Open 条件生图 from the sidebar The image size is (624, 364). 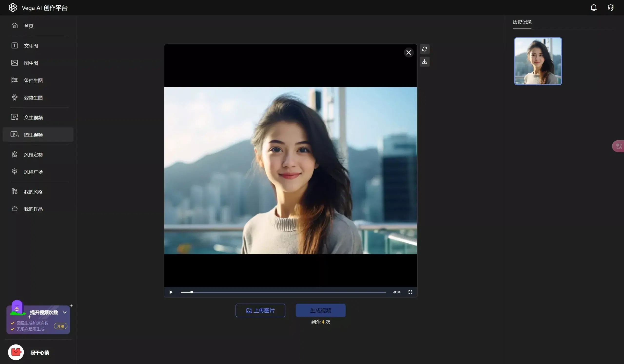coord(33,80)
